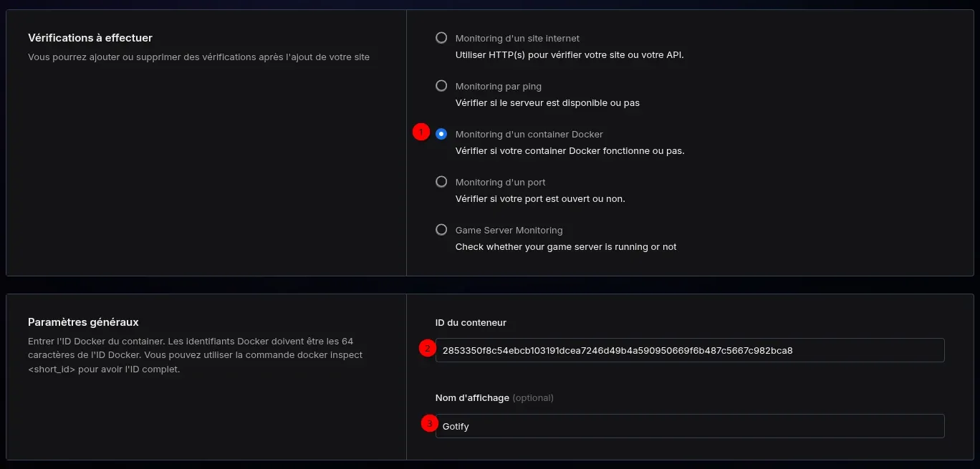Click the red step marker number 2
The height and width of the screenshot is (469, 980).
pyautogui.click(x=427, y=349)
